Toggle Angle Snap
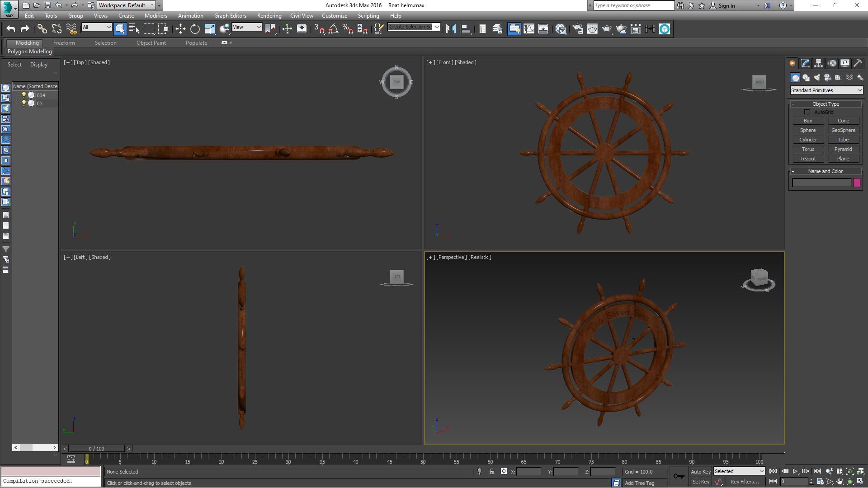The width and height of the screenshot is (868, 488). pyautogui.click(x=333, y=29)
